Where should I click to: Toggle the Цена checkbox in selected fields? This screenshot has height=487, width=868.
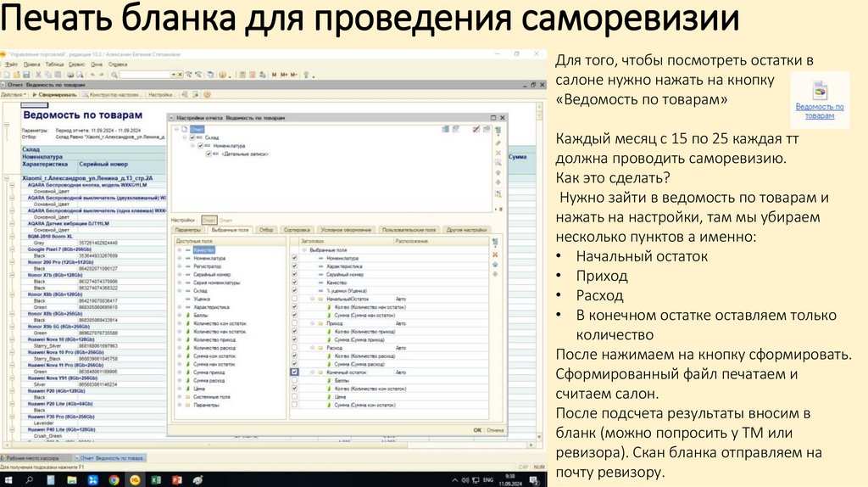[x=294, y=397]
